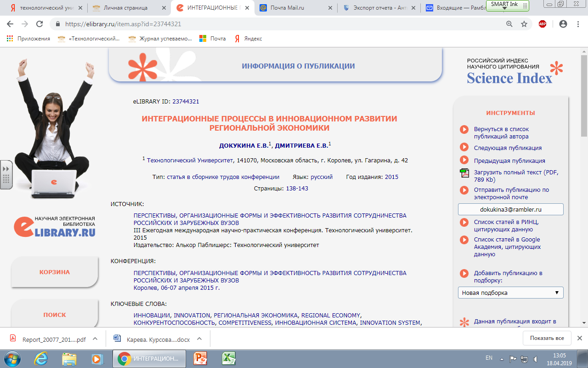Click the email field dokukina3@rambler.ru
588x368 pixels.
click(510, 209)
